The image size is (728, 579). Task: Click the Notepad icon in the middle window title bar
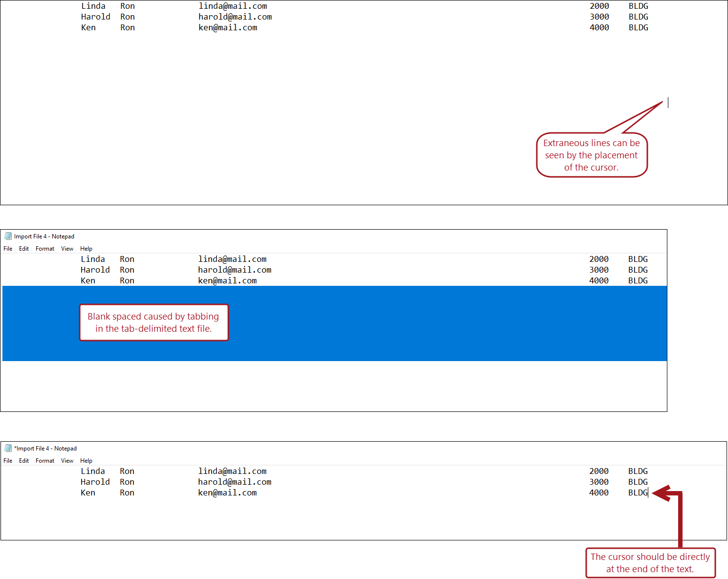pyautogui.click(x=8, y=236)
